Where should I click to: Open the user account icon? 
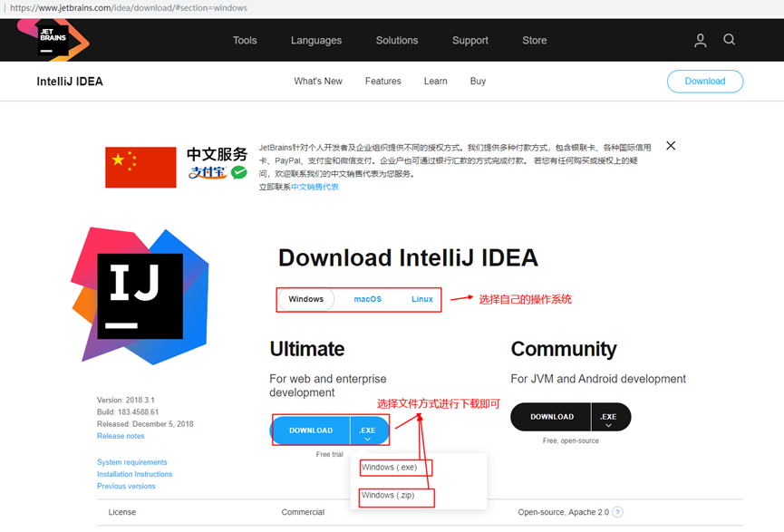click(x=700, y=41)
